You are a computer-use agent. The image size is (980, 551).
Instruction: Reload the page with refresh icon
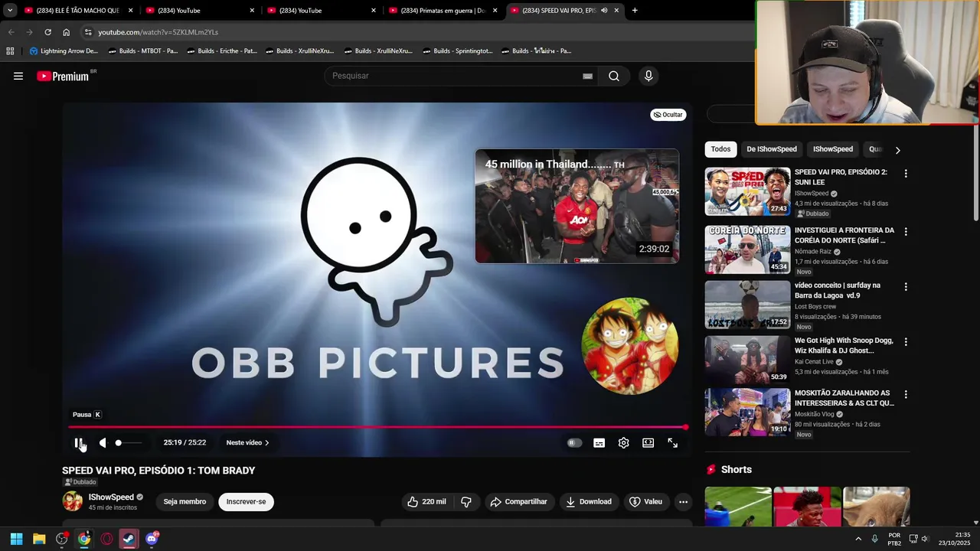pos(47,32)
